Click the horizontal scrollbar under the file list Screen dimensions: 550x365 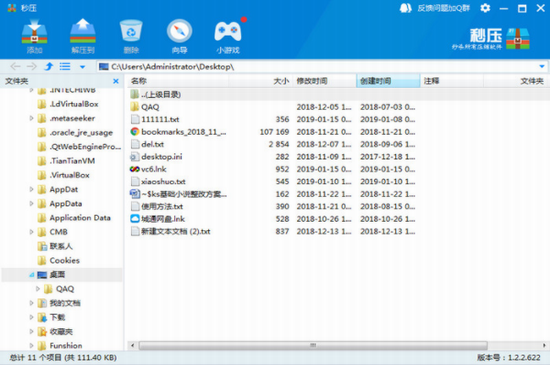pos(313,345)
